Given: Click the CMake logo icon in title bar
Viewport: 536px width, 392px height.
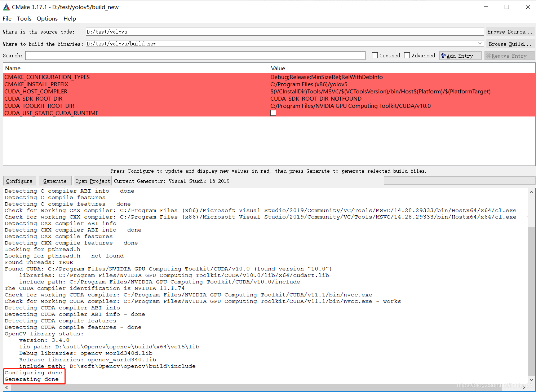Looking at the screenshot, I should (x=6, y=7).
